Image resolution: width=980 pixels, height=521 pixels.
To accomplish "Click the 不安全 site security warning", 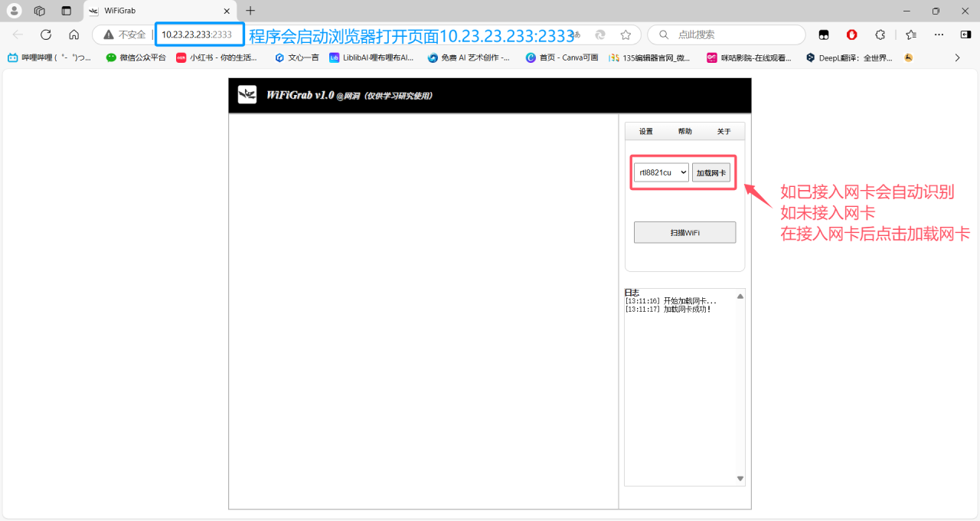I will tap(124, 34).
